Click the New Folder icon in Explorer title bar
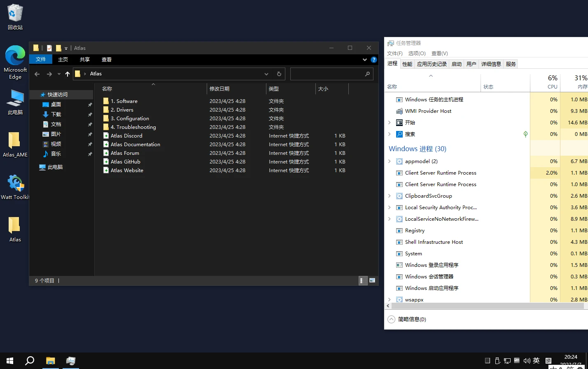This screenshot has width=588, height=369. coord(58,48)
